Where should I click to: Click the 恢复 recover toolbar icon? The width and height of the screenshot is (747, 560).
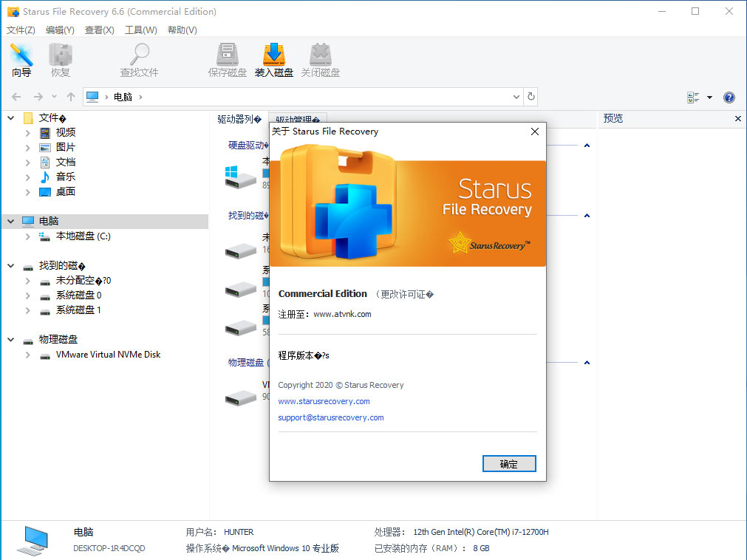click(61, 60)
